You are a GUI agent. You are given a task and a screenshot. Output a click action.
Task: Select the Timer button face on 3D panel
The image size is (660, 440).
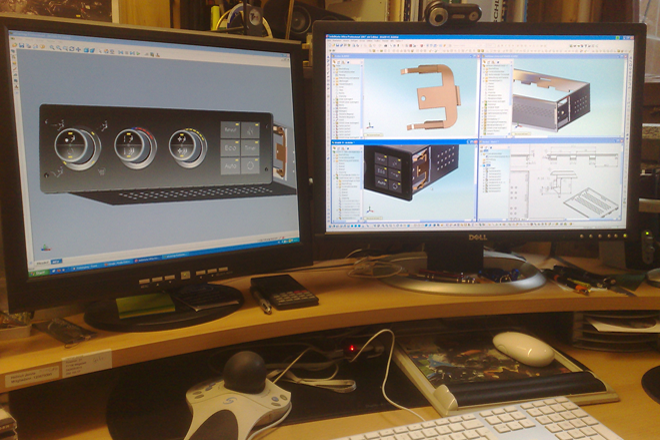250,148
